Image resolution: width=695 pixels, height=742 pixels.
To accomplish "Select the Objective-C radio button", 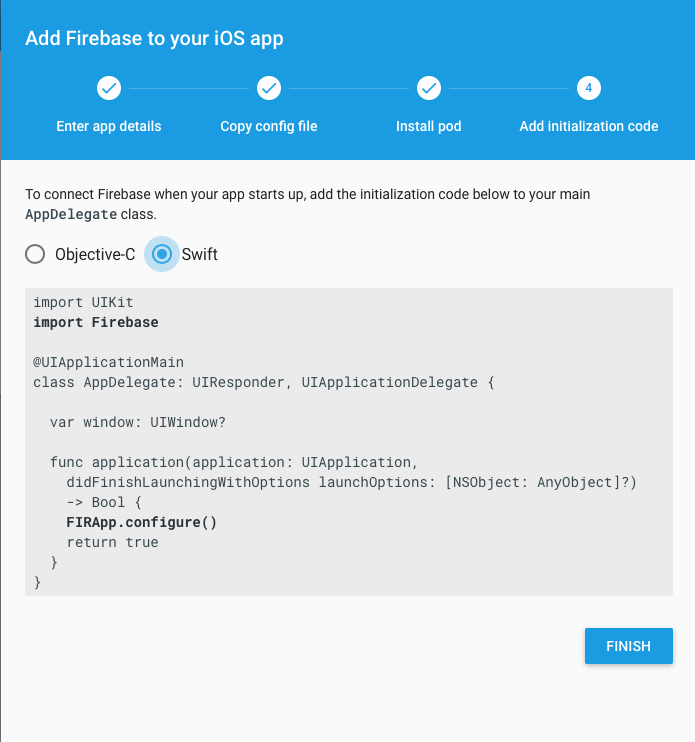I will tap(35, 254).
